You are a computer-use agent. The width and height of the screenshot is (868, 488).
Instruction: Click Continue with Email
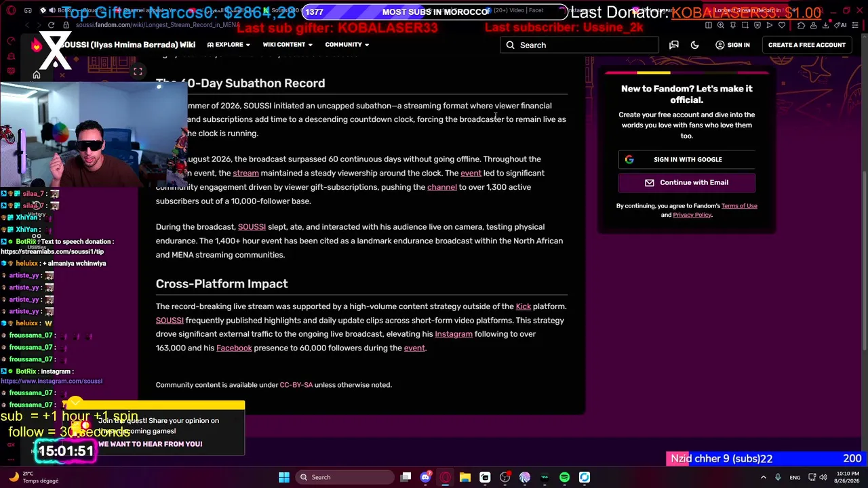point(687,182)
